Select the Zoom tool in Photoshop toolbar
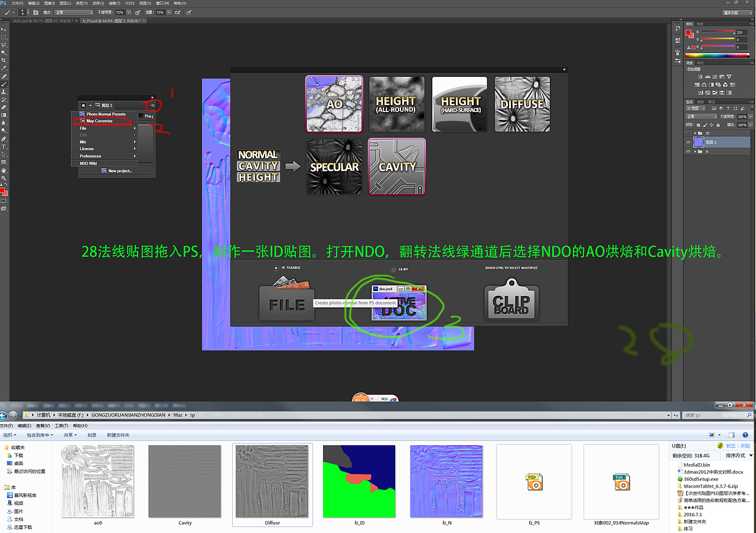Screen dimensions: 756x533 (x=4, y=178)
